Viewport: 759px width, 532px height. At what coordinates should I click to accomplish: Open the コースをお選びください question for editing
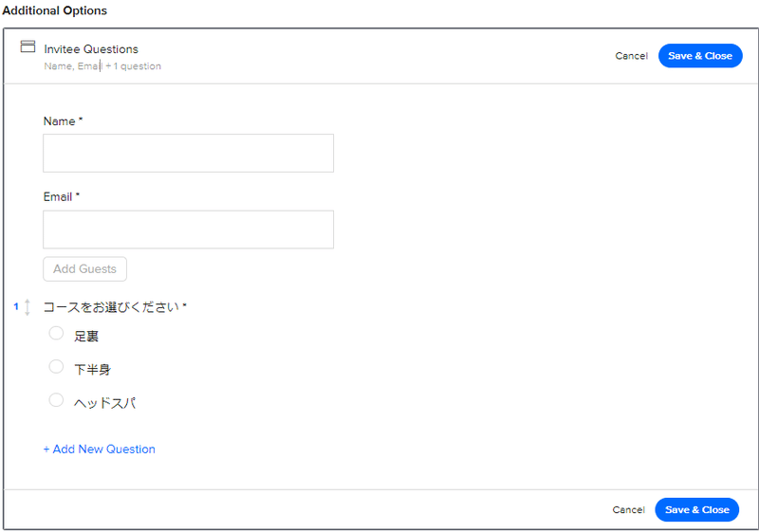pos(115,307)
